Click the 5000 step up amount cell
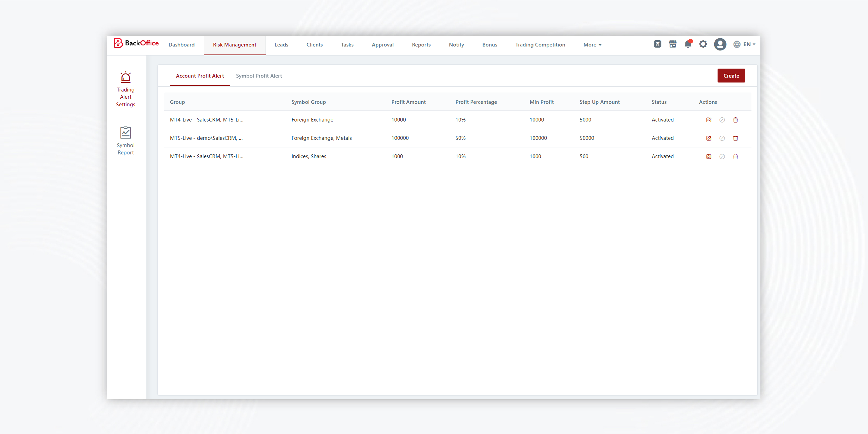868x434 pixels. [585, 120]
